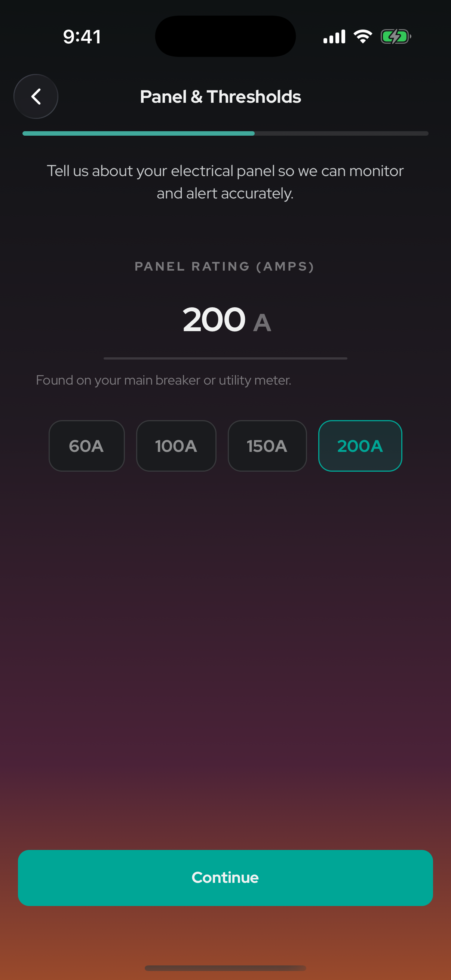
Task: Tap the Wi-Fi status icon
Action: pyautogui.click(x=363, y=37)
